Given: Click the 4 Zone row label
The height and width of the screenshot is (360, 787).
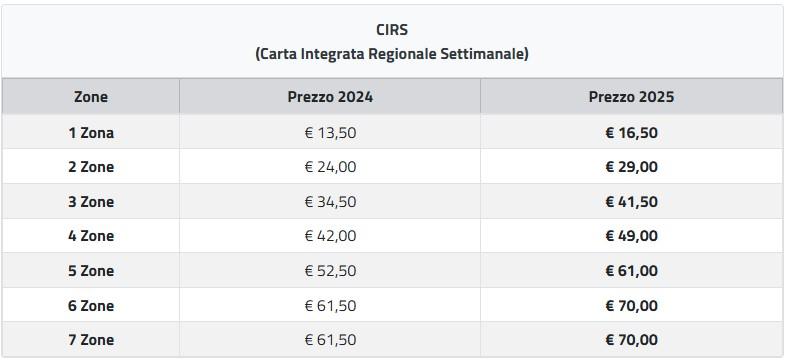Looking at the screenshot, I should (91, 235).
